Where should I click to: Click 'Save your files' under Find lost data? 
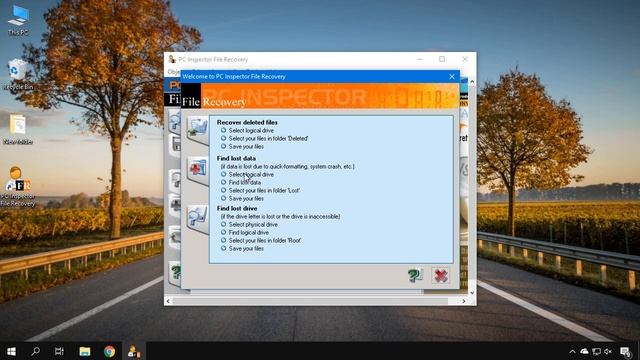coord(246,198)
